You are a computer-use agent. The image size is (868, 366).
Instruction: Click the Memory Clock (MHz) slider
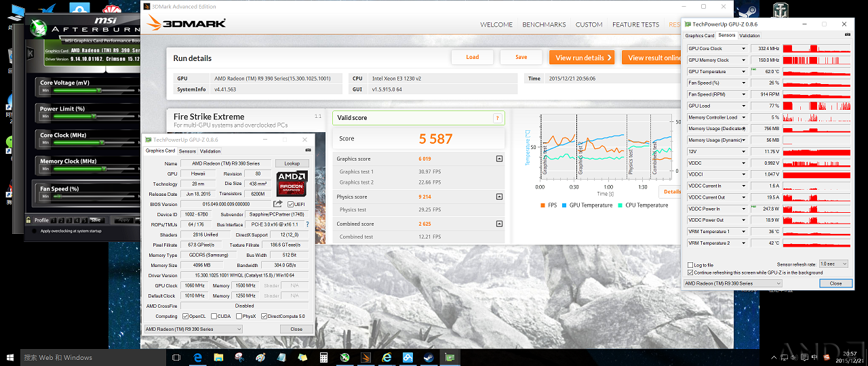pos(95,169)
